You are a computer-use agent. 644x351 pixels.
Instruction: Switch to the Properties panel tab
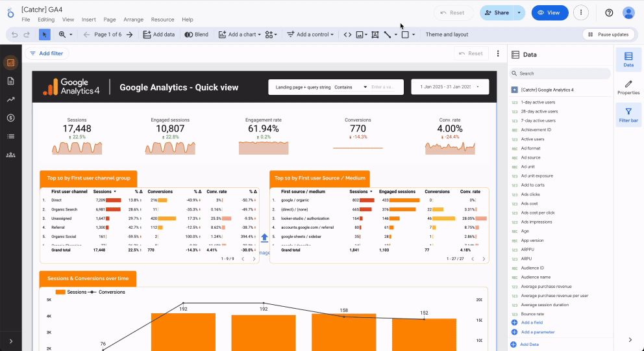pos(628,88)
